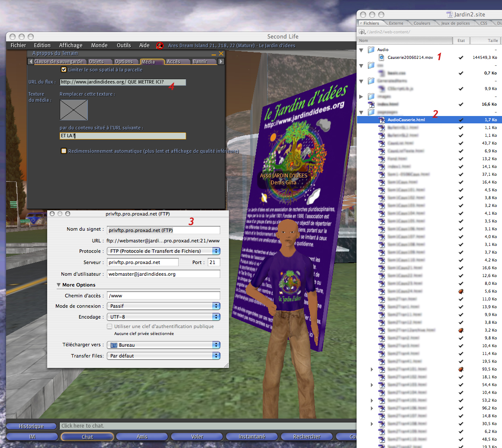Click the bug status icon in the 5,6 Ko row
Image resolution: width=502 pixels, height=448 pixels.
[x=461, y=291]
